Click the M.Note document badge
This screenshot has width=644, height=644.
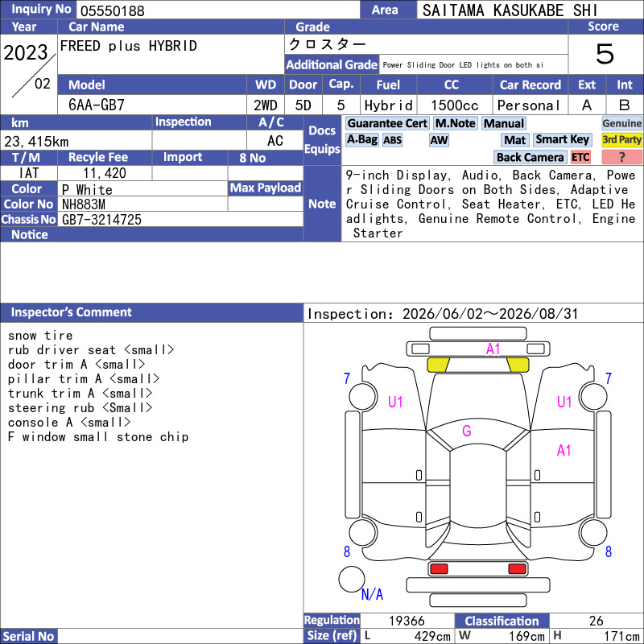pos(455,123)
